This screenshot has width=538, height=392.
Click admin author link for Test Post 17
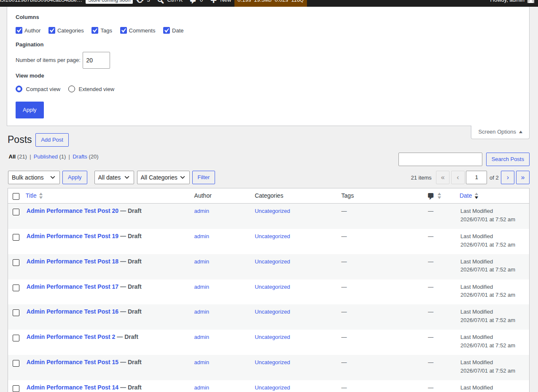202,287
